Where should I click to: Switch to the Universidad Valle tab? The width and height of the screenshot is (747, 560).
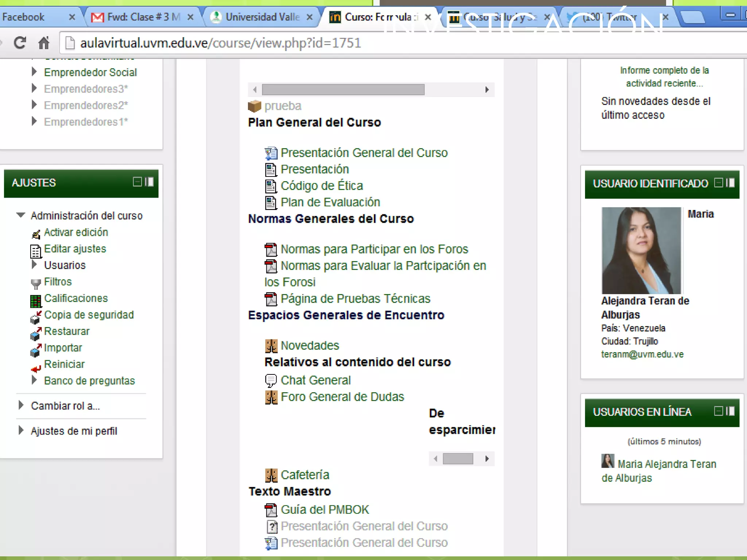click(262, 17)
